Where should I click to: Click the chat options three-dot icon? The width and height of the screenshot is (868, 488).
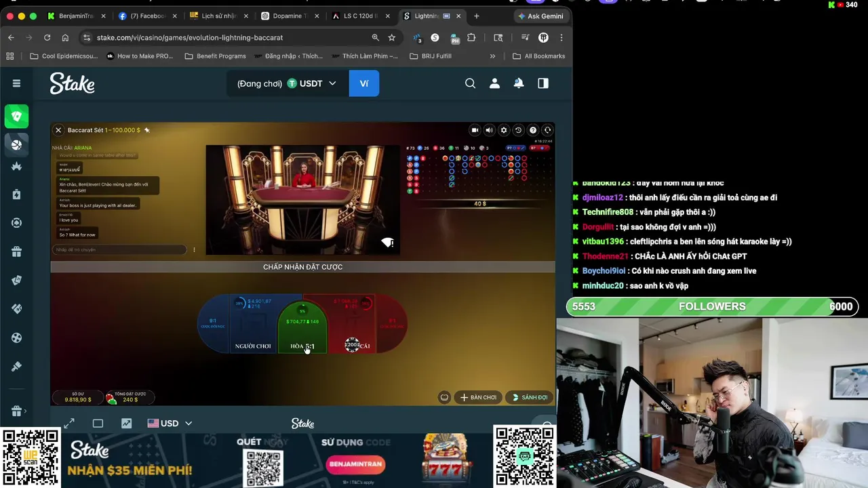click(194, 249)
